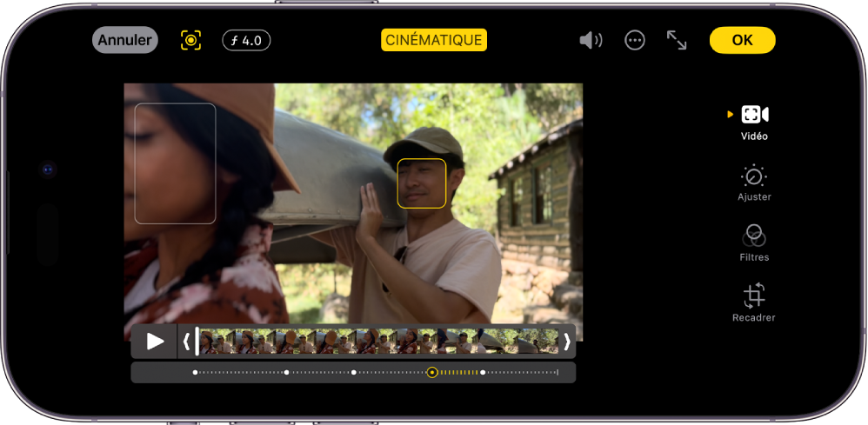Tap the white focus box on the woman's face
The image size is (868, 425).
pos(176,163)
